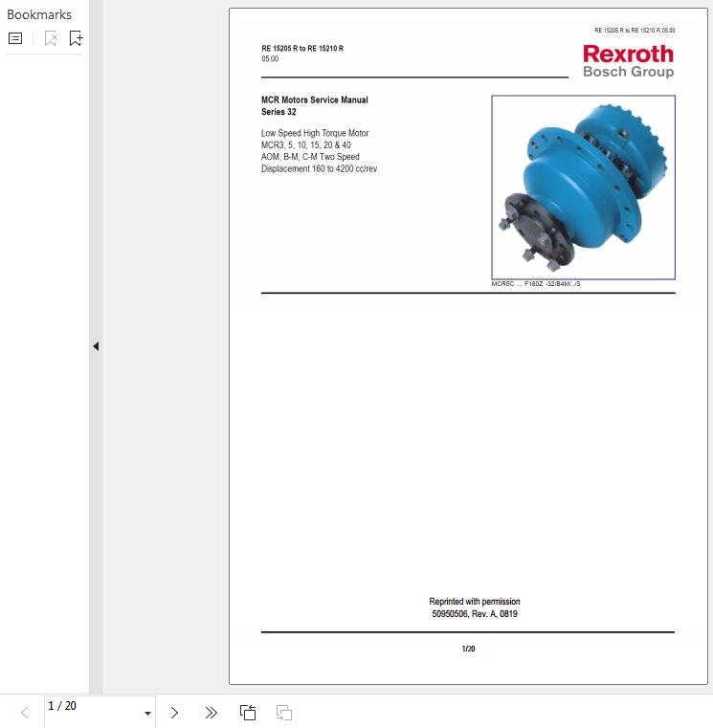The height and width of the screenshot is (728, 713).
Task: Click the delete bookmark icon
Action: tap(51, 38)
